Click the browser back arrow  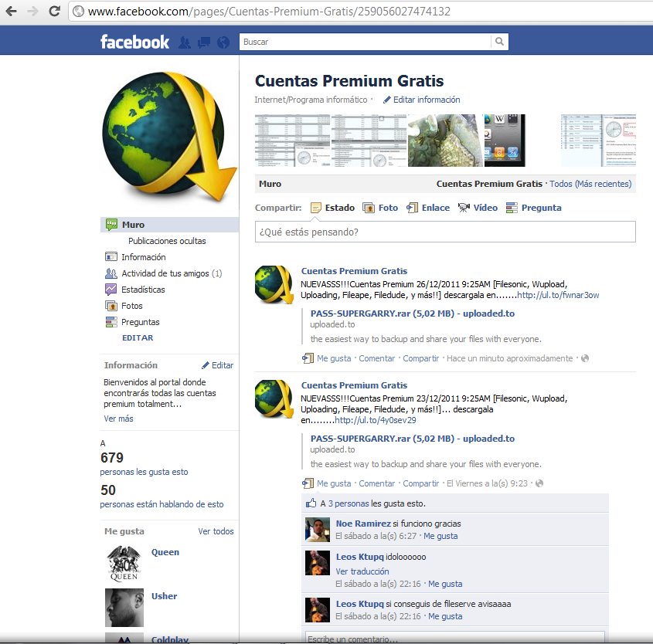[x=12, y=12]
